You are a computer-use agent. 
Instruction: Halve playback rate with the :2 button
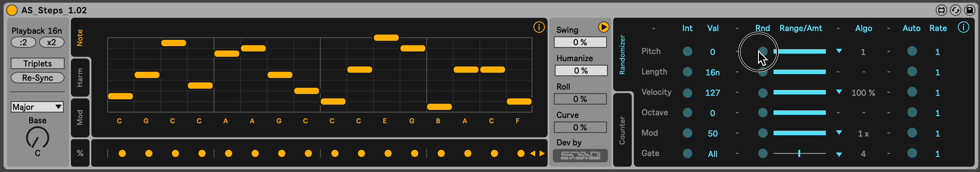tap(23, 43)
